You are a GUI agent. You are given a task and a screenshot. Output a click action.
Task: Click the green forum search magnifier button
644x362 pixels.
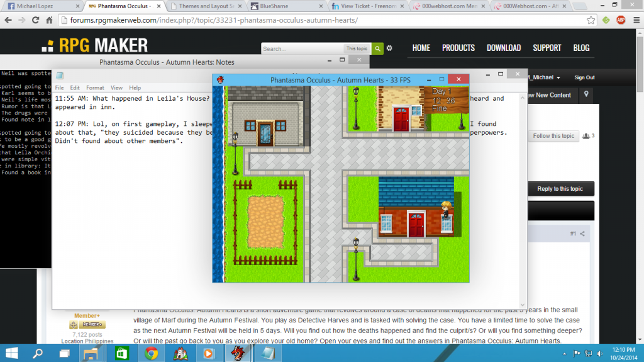(x=377, y=48)
